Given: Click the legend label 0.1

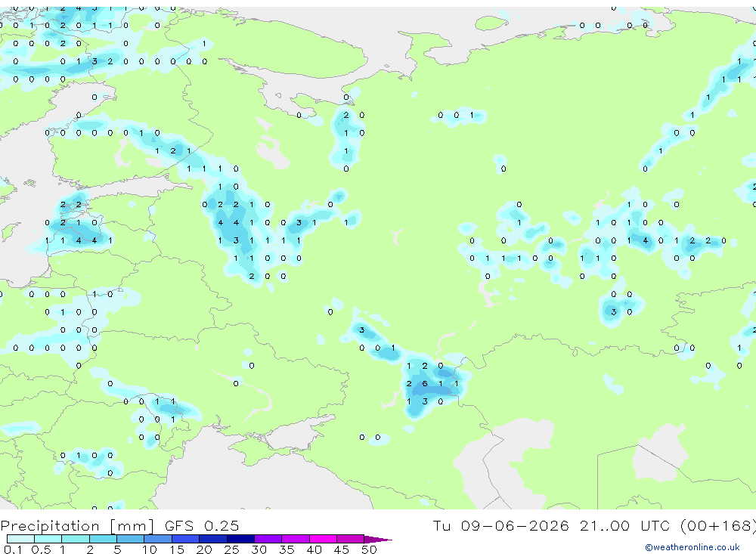Looking at the screenshot, I should (x=13, y=549).
